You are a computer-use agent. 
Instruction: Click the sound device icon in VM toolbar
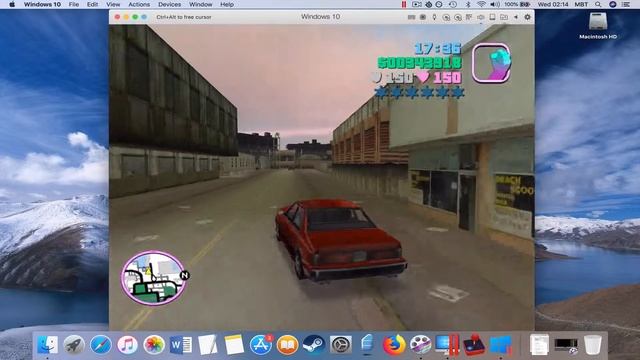481,17
